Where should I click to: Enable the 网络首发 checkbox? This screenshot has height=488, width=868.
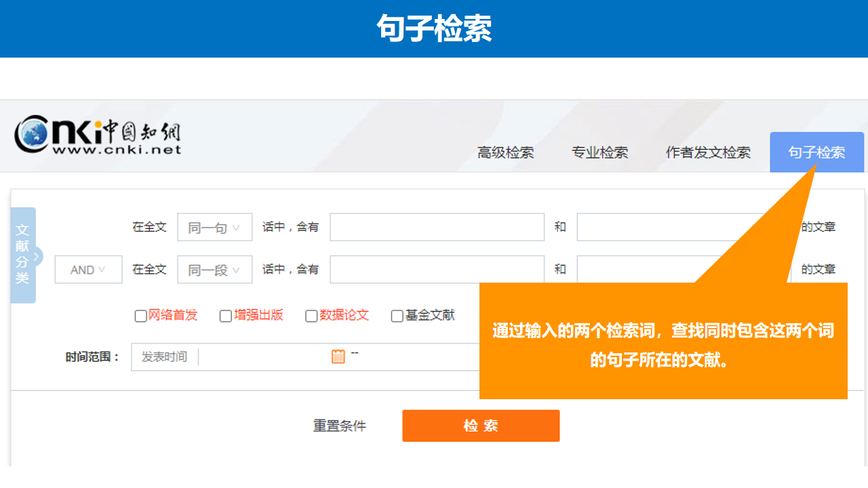pyautogui.click(x=141, y=316)
